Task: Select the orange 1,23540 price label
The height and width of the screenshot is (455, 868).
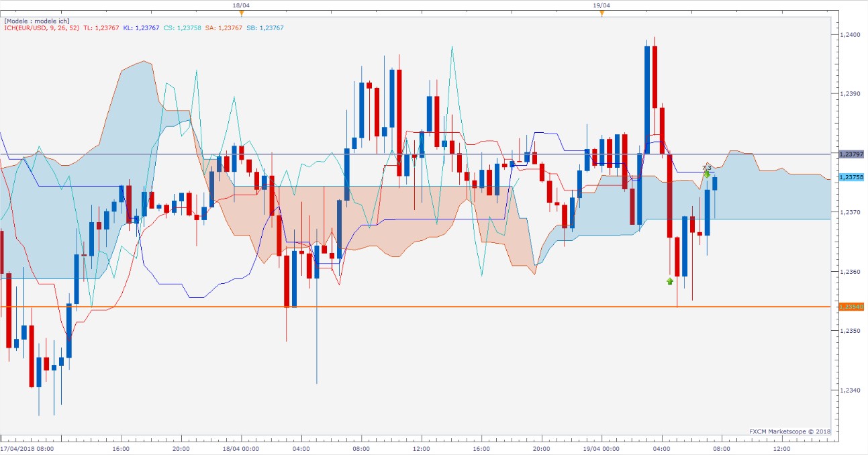Action: pos(851,307)
